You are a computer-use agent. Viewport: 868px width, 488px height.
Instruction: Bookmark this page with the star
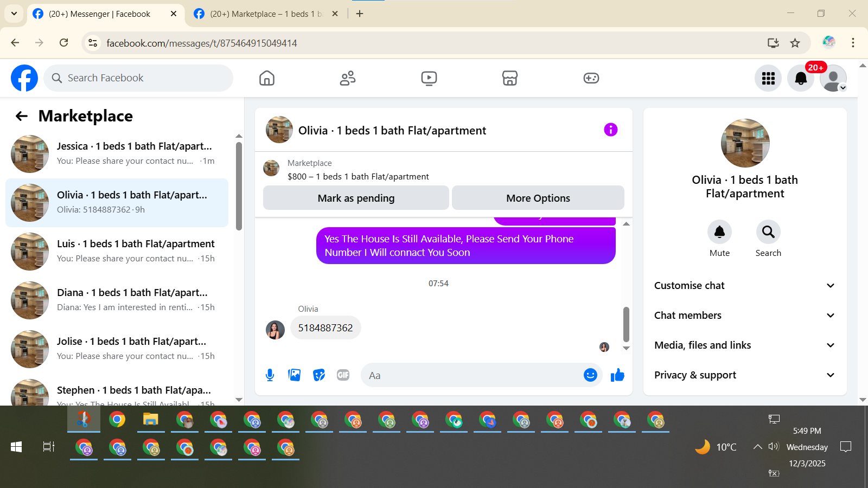[x=795, y=43]
